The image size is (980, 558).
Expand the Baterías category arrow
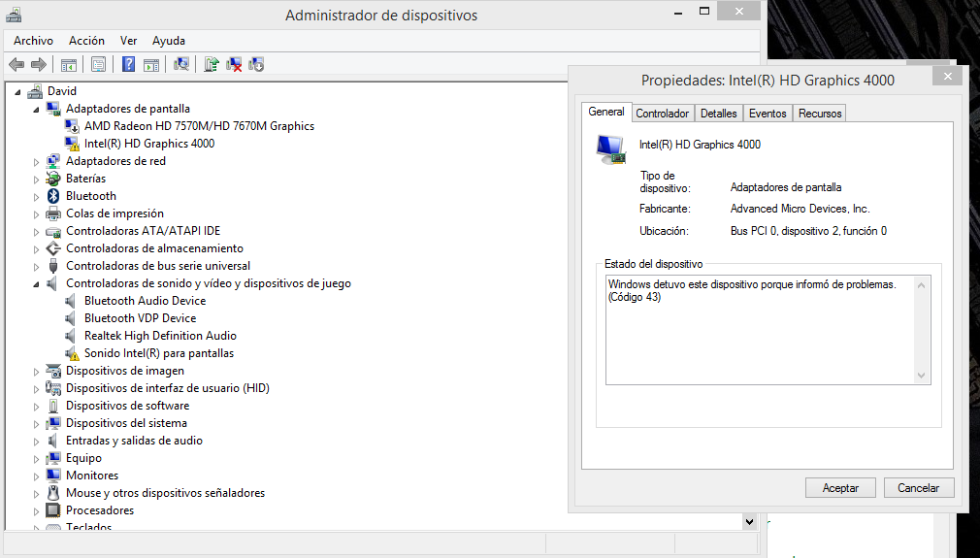point(36,180)
